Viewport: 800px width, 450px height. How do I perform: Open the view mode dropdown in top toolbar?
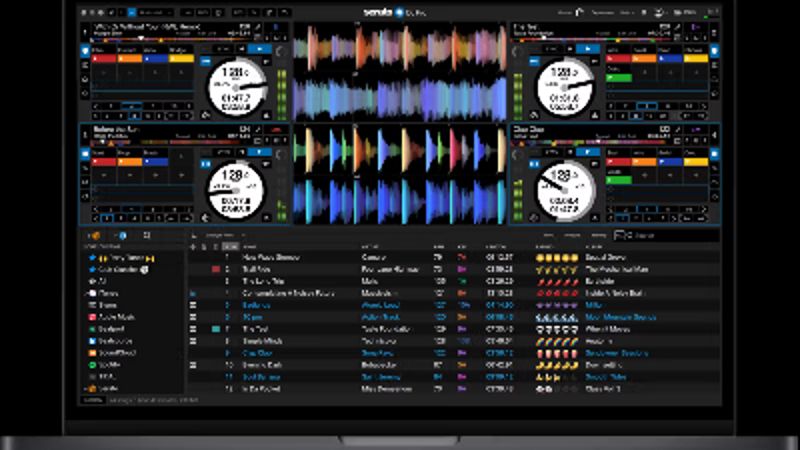[x=155, y=12]
